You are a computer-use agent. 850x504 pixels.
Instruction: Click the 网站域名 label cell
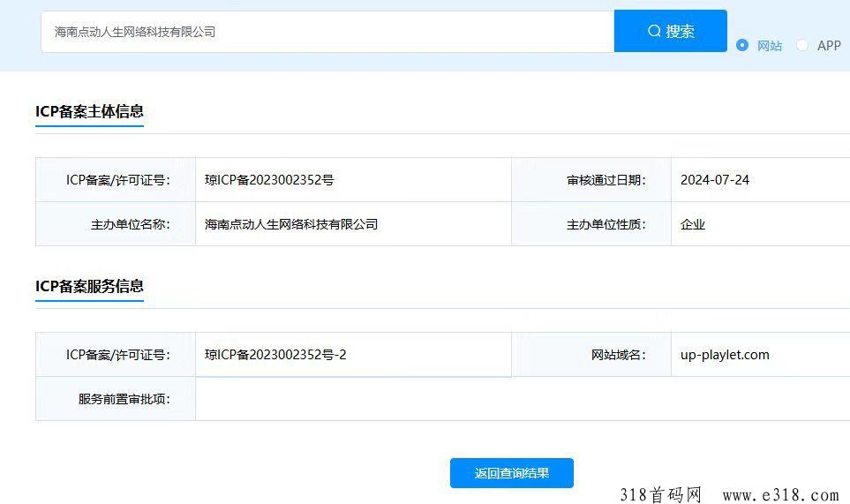591,355
